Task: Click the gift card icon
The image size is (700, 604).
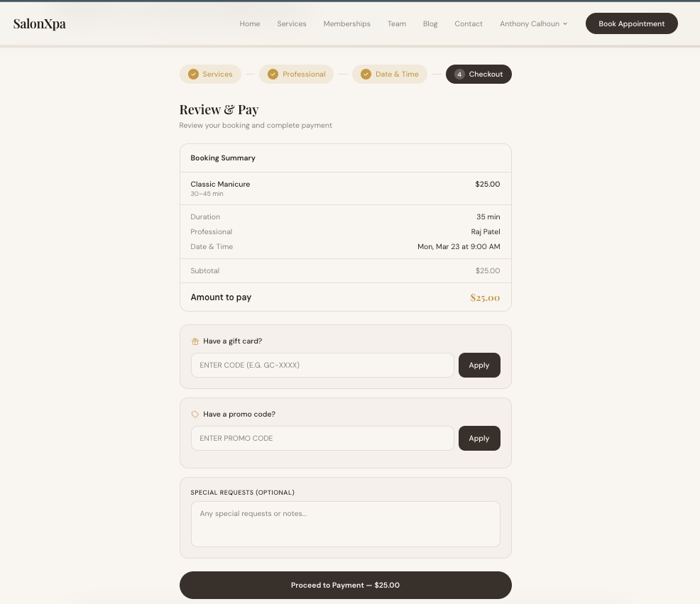Action: [x=195, y=341]
